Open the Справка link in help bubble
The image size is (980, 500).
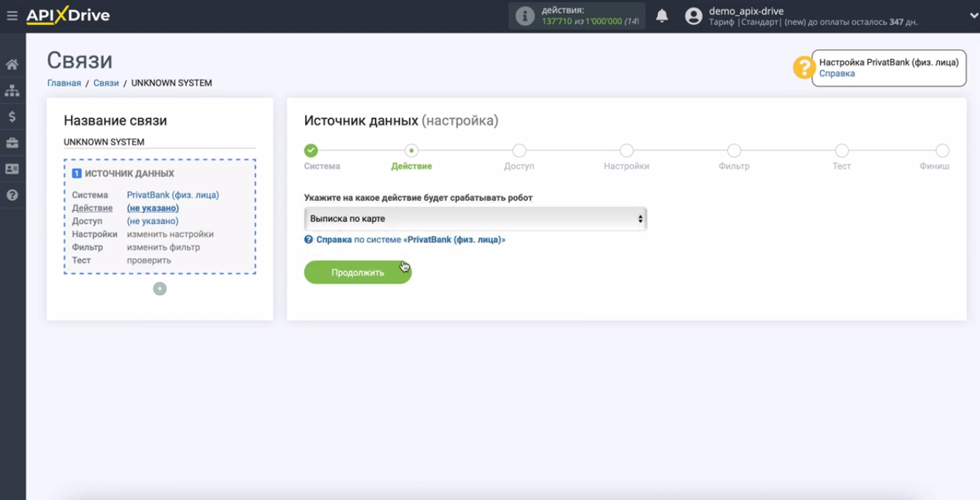(837, 74)
